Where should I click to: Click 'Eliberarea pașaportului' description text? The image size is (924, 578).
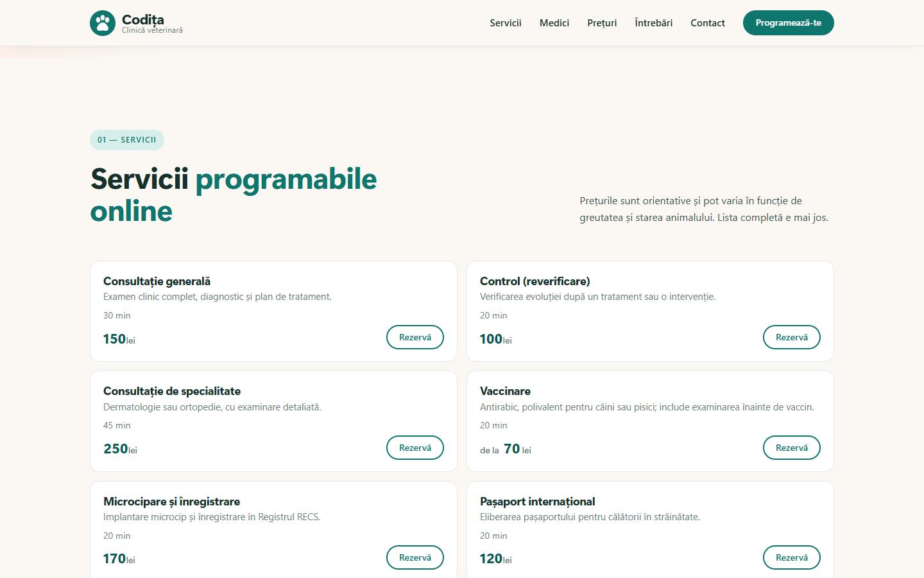pos(590,517)
